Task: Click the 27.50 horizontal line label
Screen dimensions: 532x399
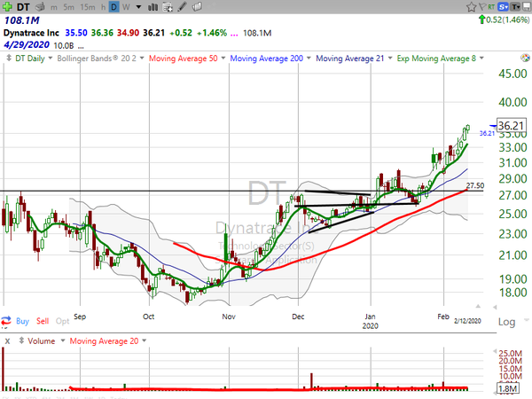Action: pyautogui.click(x=475, y=185)
